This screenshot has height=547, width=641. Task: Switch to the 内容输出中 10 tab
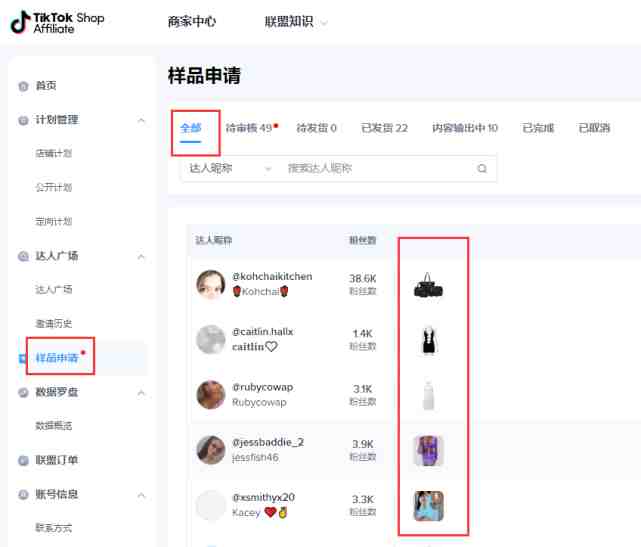[x=465, y=128]
